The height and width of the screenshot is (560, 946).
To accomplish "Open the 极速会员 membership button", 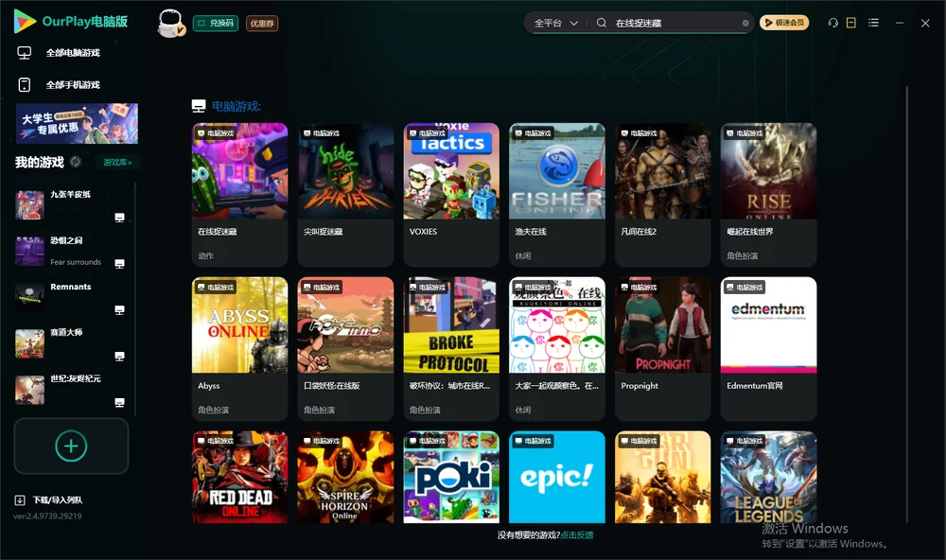I will 783,23.
